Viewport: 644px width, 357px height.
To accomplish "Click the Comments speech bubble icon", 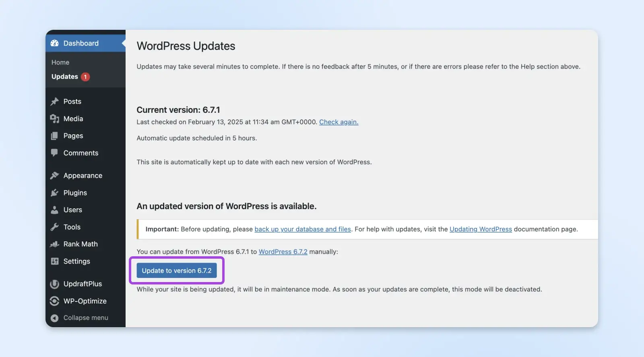I will coord(55,153).
